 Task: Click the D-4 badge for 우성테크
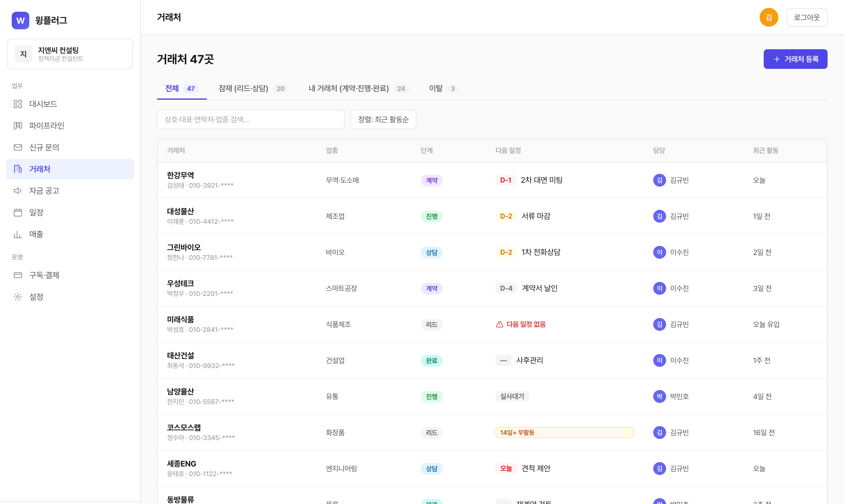[506, 288]
